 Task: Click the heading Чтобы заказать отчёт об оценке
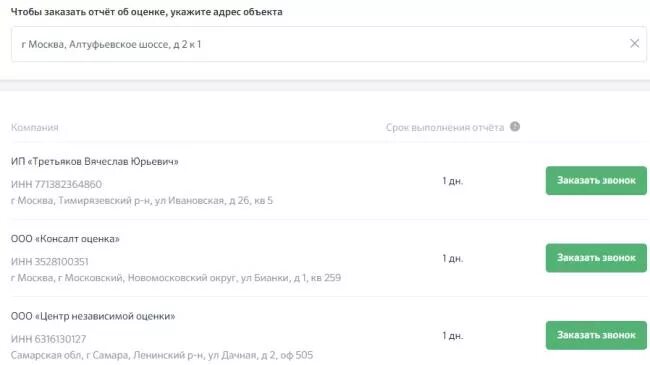tap(146, 12)
